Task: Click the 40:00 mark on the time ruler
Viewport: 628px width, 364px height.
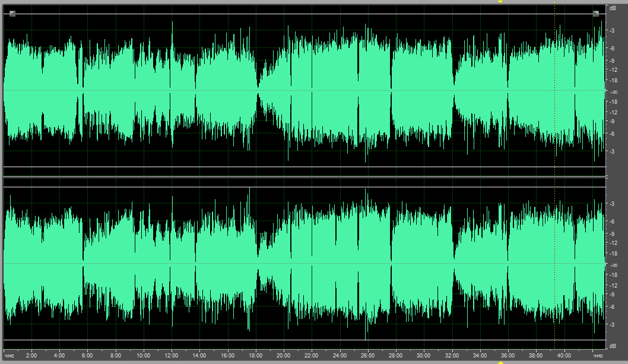Action: (x=563, y=356)
